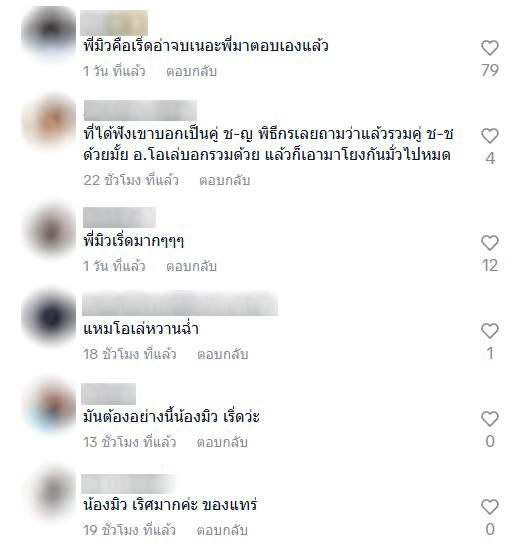Tap the heart beside the 12-like comment
The height and width of the screenshot is (553, 529).
pos(490,243)
